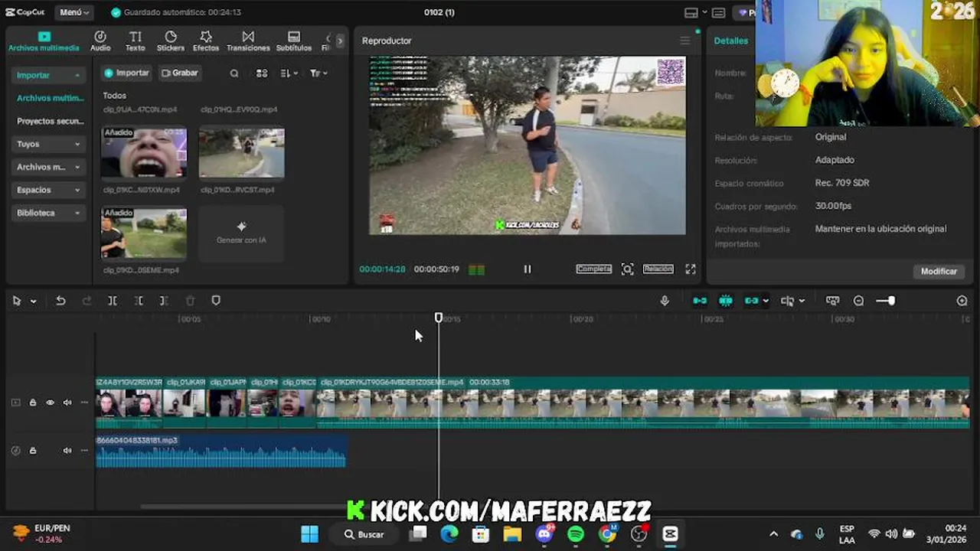
Task: Switch to the Efectos tab
Action: point(206,41)
